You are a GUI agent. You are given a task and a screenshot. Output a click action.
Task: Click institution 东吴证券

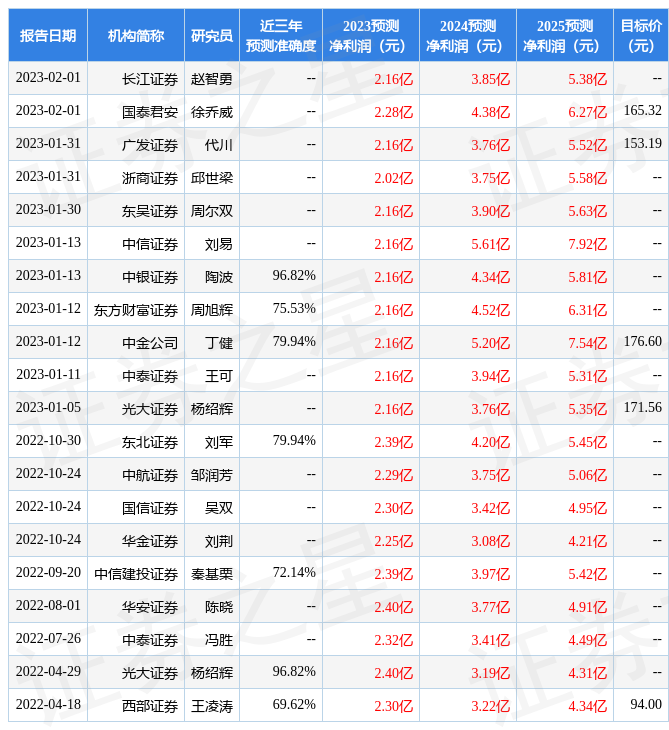pos(150,211)
